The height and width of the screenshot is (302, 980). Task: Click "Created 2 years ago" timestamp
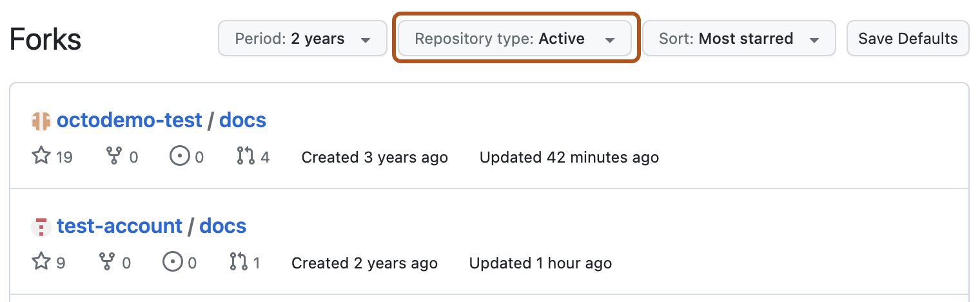[x=364, y=263]
